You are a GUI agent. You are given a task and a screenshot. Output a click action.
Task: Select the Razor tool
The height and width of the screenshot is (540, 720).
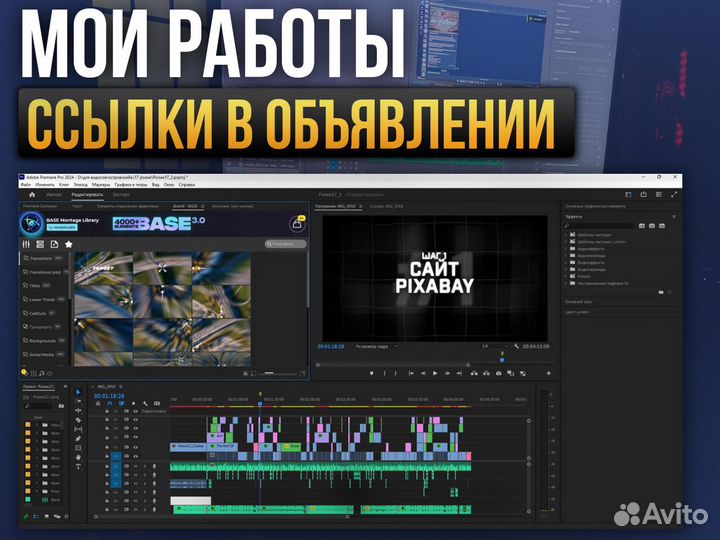(78, 420)
